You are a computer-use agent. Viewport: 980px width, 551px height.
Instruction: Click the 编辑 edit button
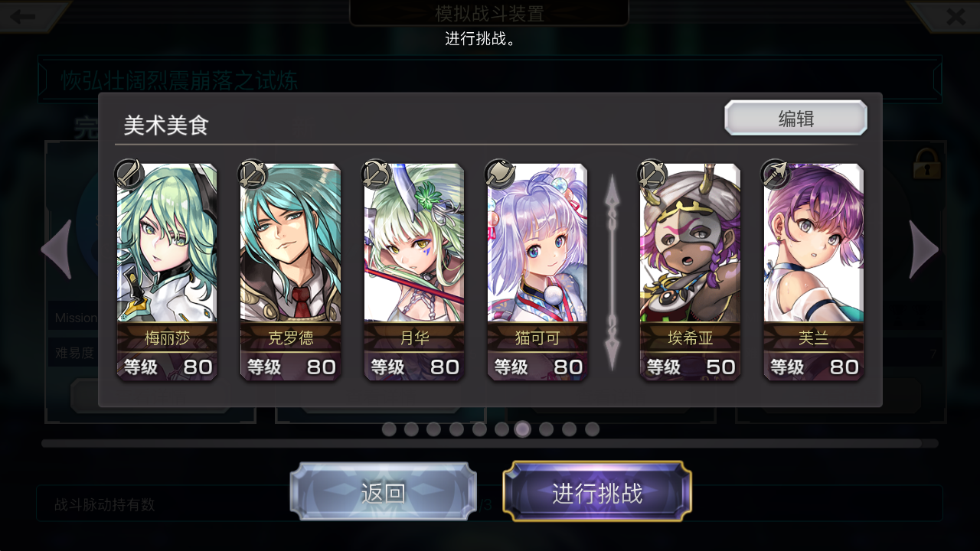pyautogui.click(x=796, y=118)
